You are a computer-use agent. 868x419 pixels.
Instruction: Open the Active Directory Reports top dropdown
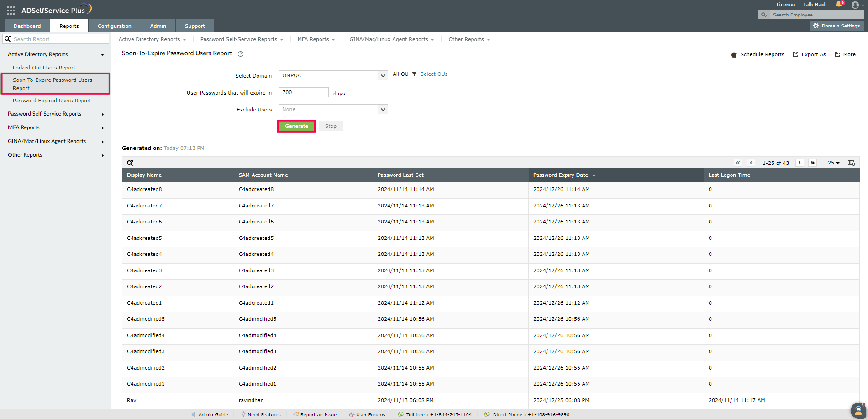[152, 40]
